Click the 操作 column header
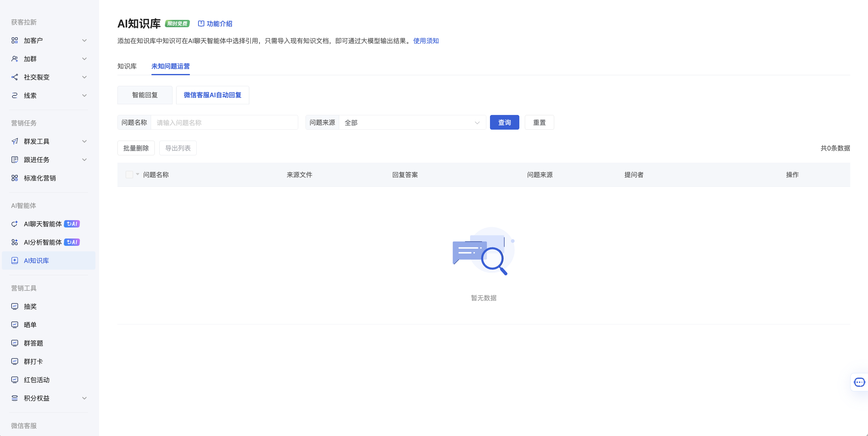The width and height of the screenshot is (868, 436). pos(792,175)
